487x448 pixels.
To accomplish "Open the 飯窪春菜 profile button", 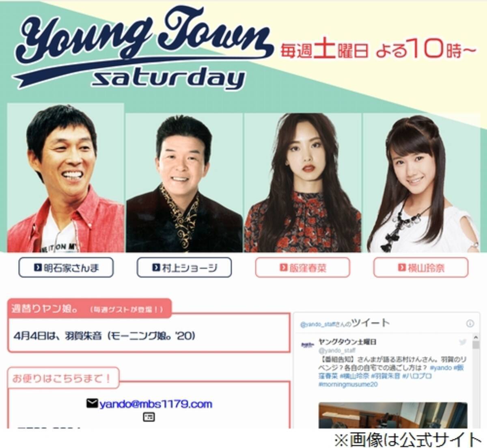I will click(x=302, y=267).
